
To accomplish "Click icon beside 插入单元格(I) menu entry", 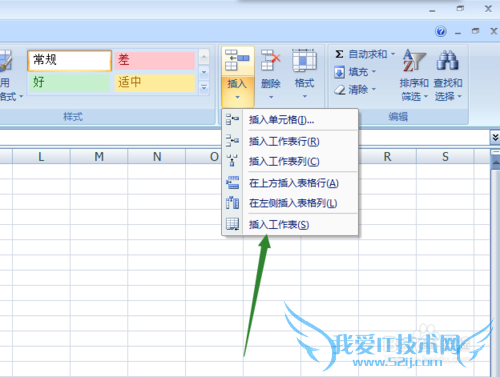I will click(232, 119).
